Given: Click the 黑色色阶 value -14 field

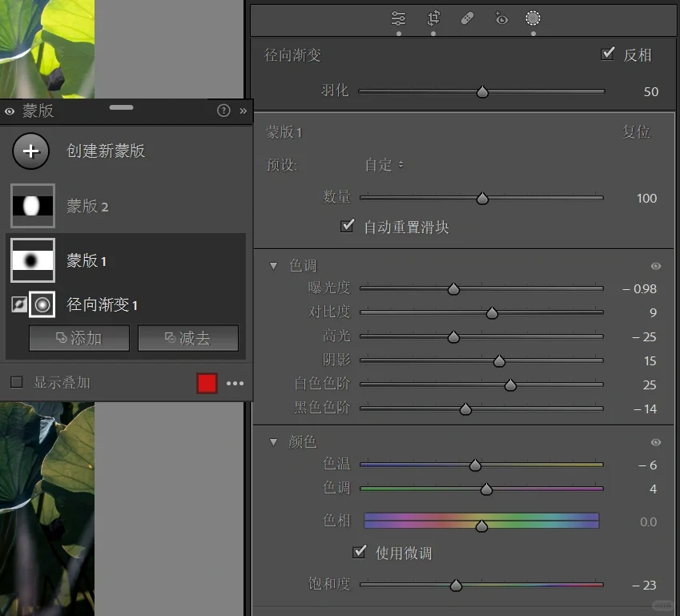Looking at the screenshot, I should point(645,409).
